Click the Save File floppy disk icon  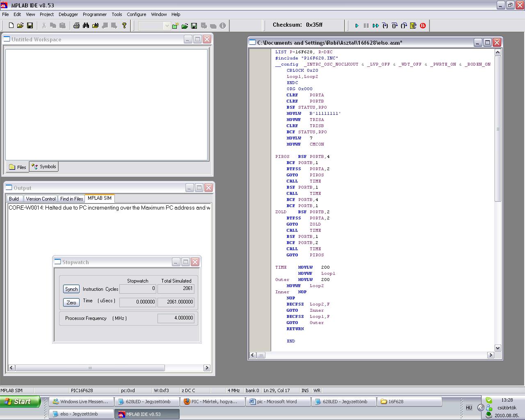(30, 25)
